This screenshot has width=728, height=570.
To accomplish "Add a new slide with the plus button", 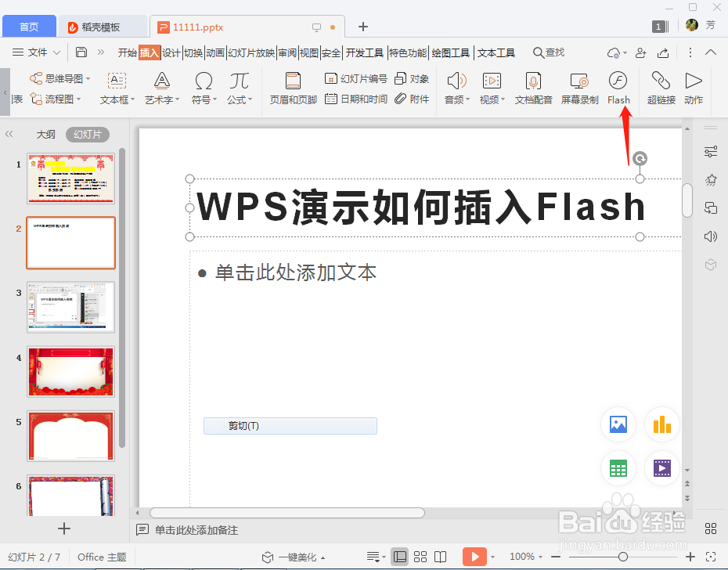I will coord(64,529).
